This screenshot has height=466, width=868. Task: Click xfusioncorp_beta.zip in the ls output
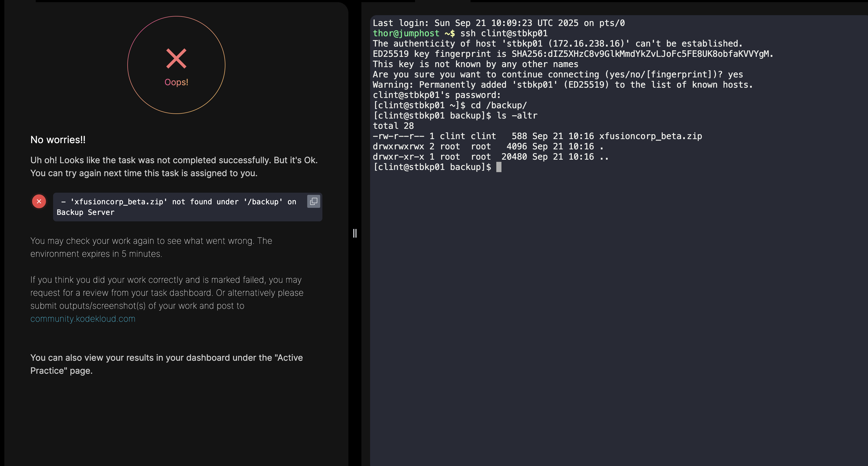[650, 136]
